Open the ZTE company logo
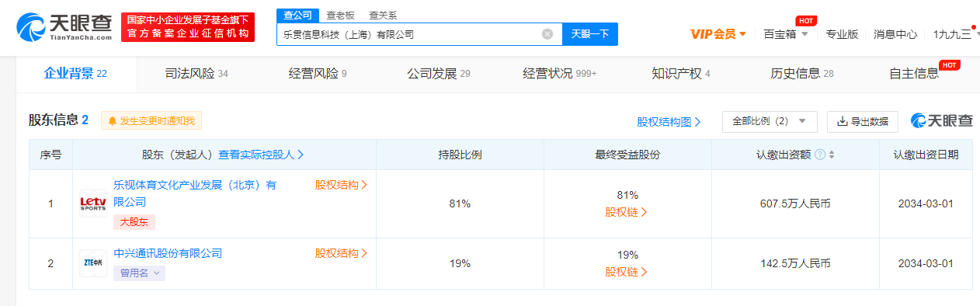980x306 pixels. pyautogui.click(x=93, y=263)
